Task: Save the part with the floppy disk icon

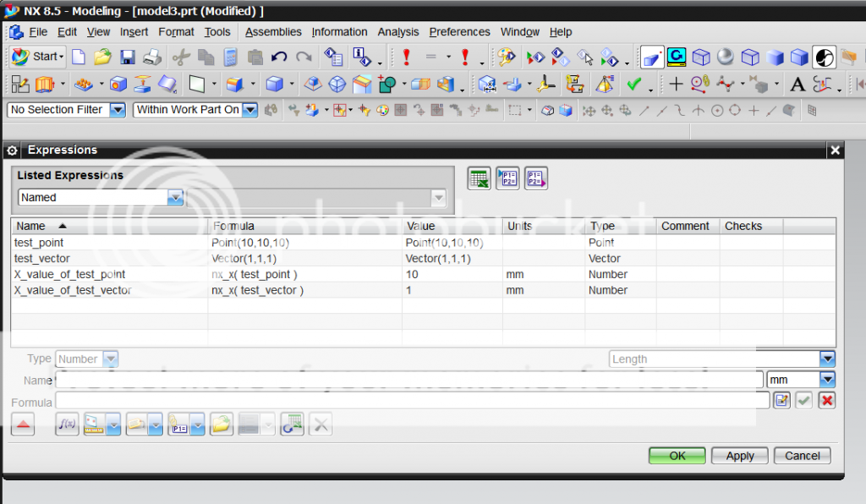Action: click(x=128, y=57)
